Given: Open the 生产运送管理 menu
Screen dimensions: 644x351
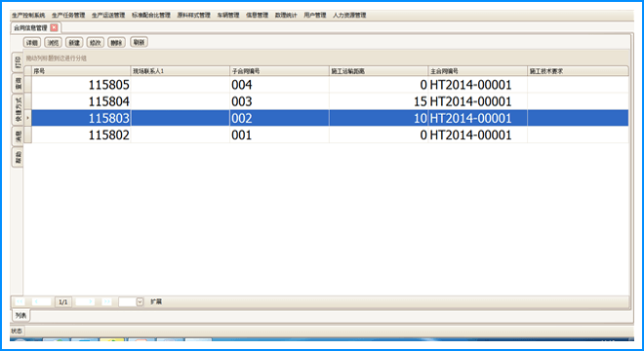Looking at the screenshot, I should (x=108, y=16).
